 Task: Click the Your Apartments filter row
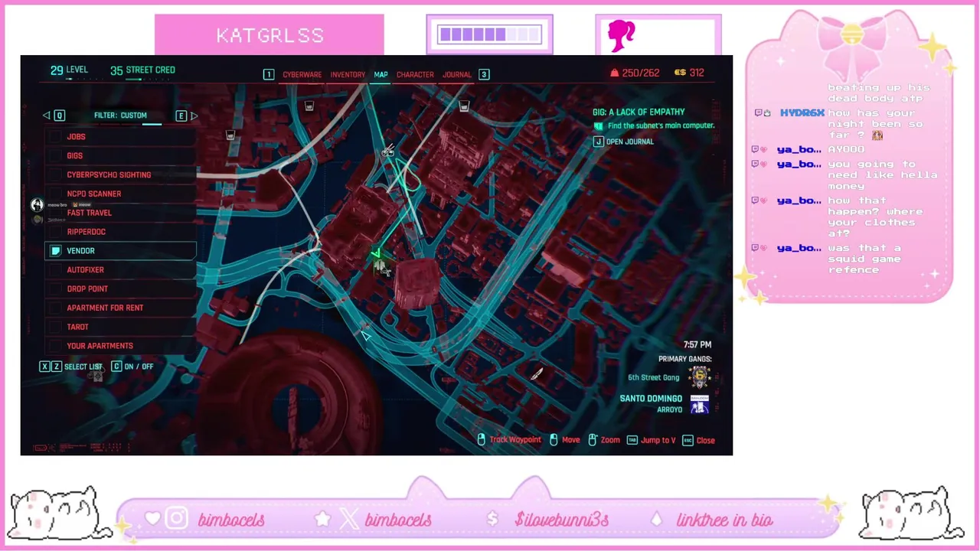pos(121,346)
